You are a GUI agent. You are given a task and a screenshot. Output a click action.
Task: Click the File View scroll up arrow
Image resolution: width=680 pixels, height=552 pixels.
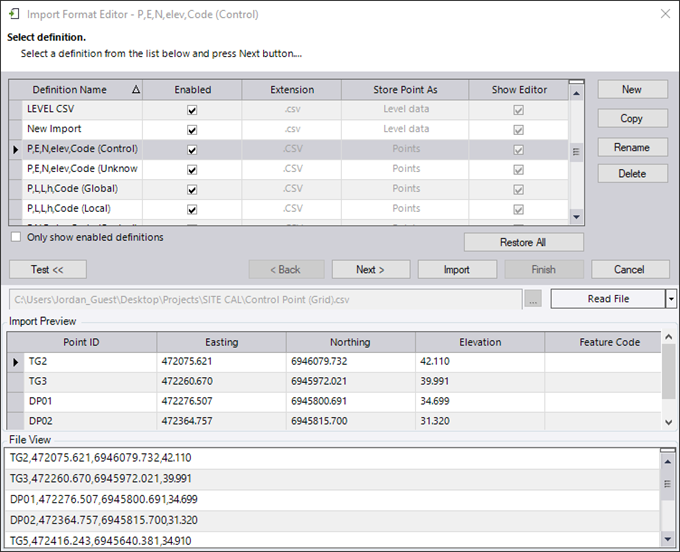[667, 462]
